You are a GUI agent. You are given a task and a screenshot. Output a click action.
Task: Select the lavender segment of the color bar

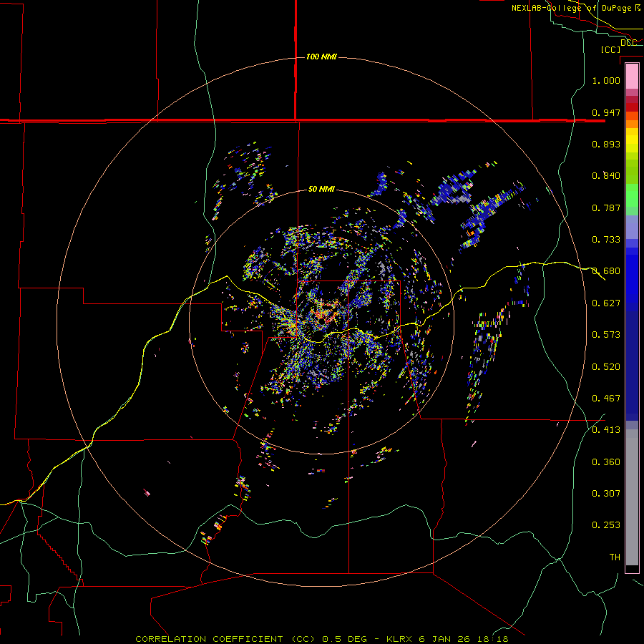pos(632,227)
